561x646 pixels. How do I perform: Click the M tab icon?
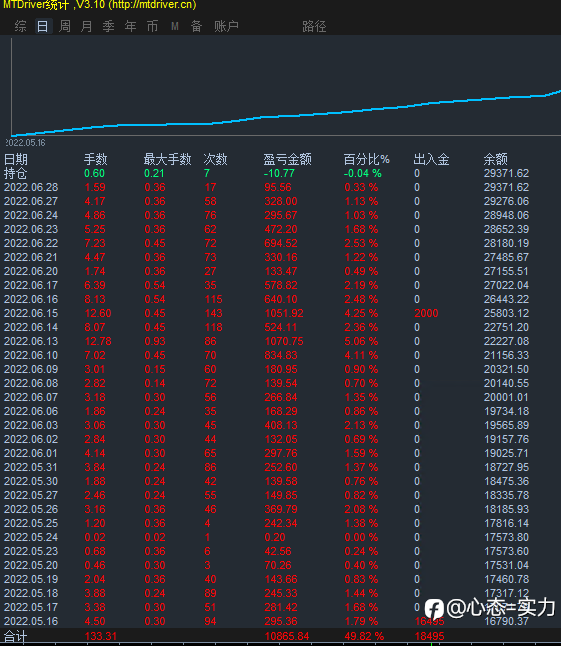click(175, 26)
